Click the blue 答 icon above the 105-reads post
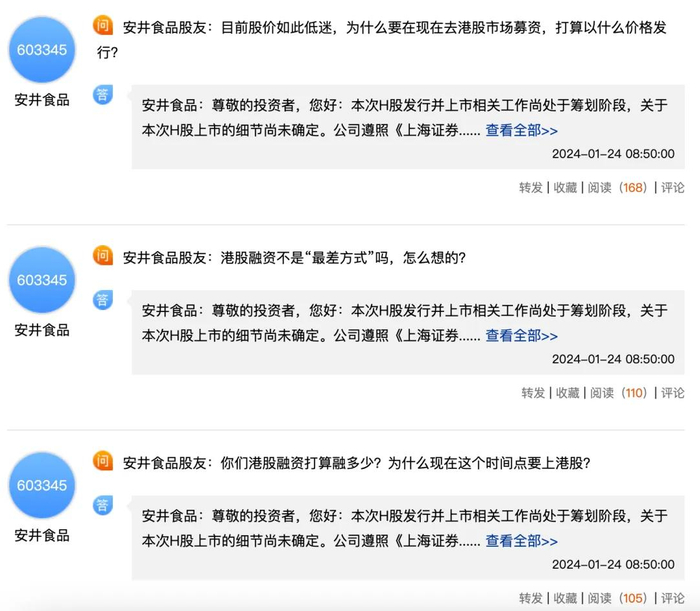700x611 pixels. coord(103,505)
